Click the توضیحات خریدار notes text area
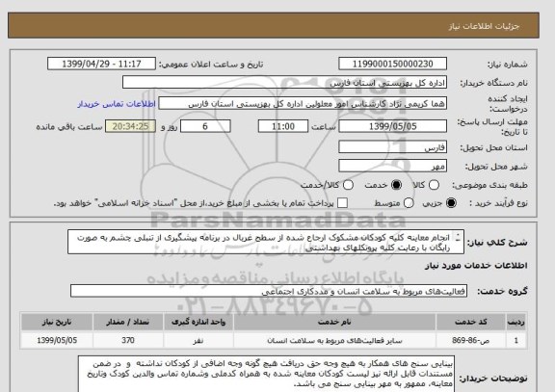The width and height of the screenshot is (555, 392). tap(266, 374)
